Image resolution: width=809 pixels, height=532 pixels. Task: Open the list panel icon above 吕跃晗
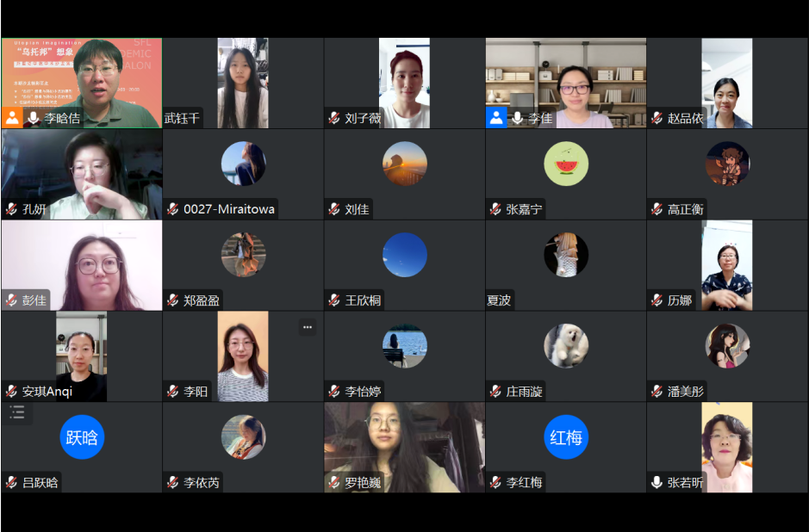point(17,412)
